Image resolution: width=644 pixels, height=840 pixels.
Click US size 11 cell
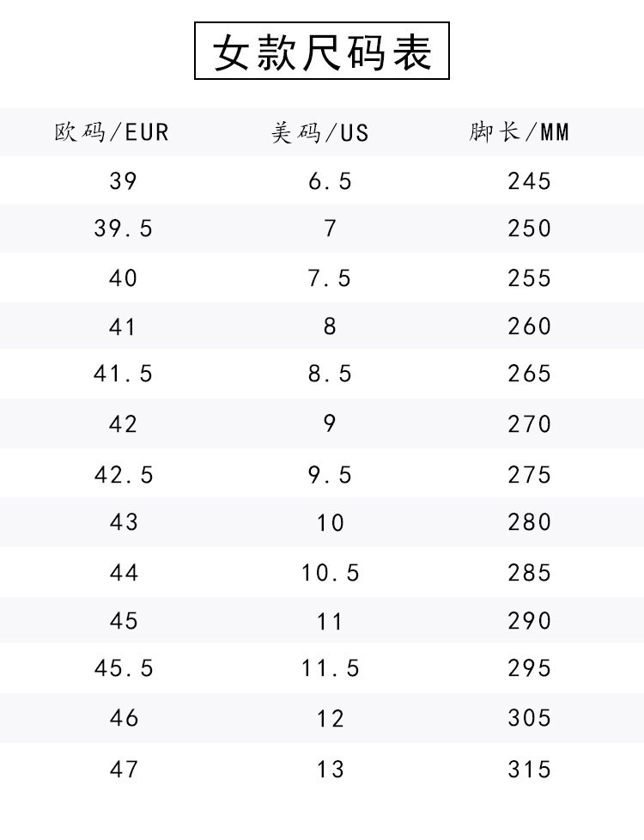click(330, 622)
